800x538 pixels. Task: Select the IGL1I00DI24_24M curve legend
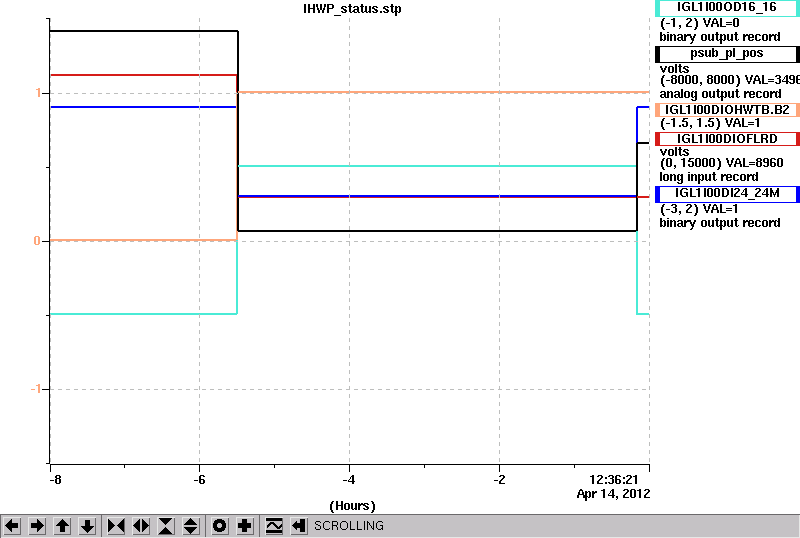727,193
